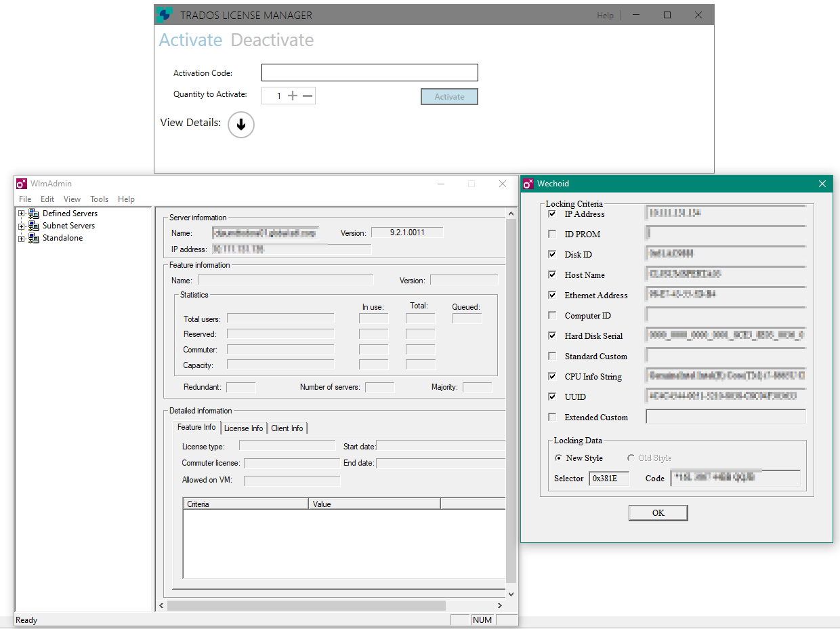Enable the Standard Custom checkbox
The width and height of the screenshot is (840, 629).
click(553, 357)
